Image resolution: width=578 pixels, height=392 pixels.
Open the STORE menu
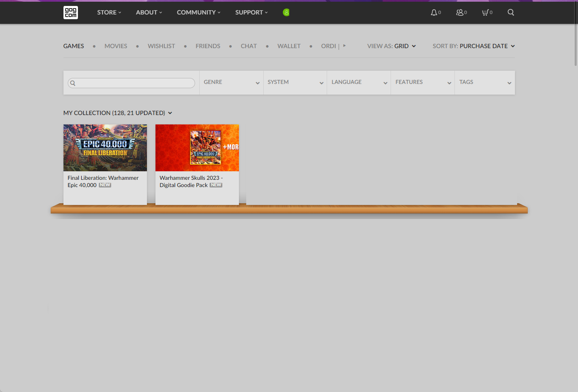click(109, 12)
